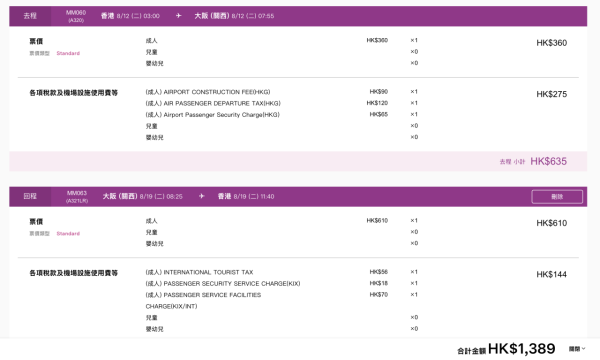600x360 pixels.
Task: Click AIRPORT CONSTRUCTION FEE(HKG) line
Action: pyautogui.click(x=208, y=92)
